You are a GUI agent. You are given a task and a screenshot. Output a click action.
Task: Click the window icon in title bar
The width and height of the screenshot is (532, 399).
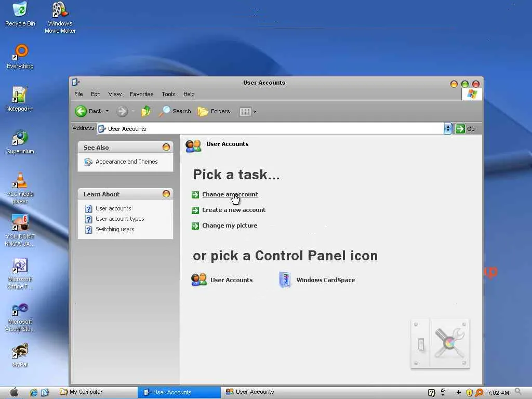tap(75, 82)
